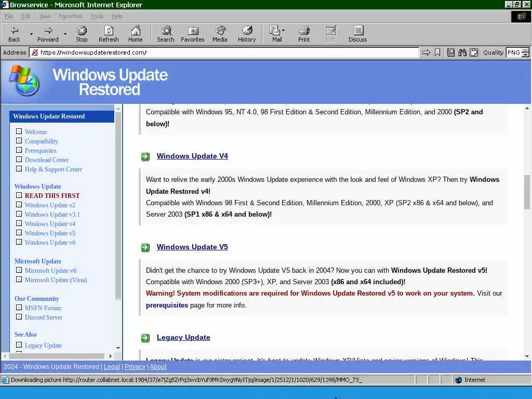Click the sidebar vertical scrollbar thumb
The image size is (532, 399).
point(118,206)
